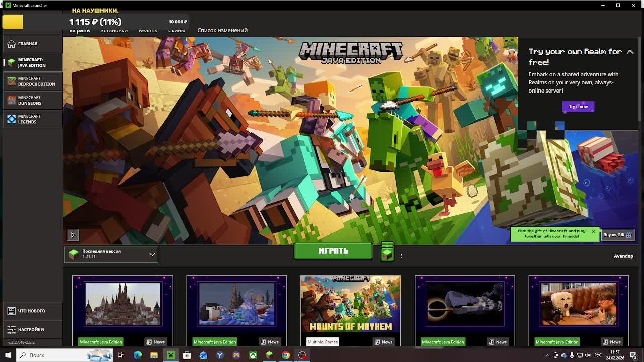Switch the РУС input language

598,355
